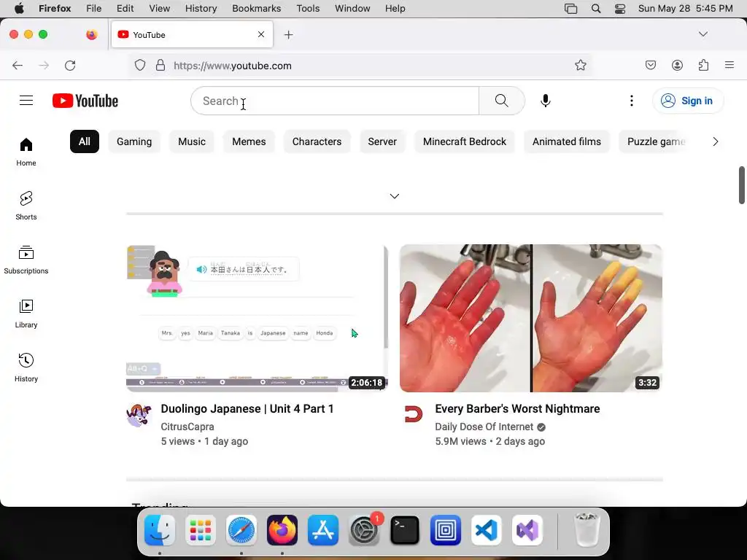Image resolution: width=747 pixels, height=560 pixels.
Task: Click the site lock padlock icon
Action: [160, 65]
